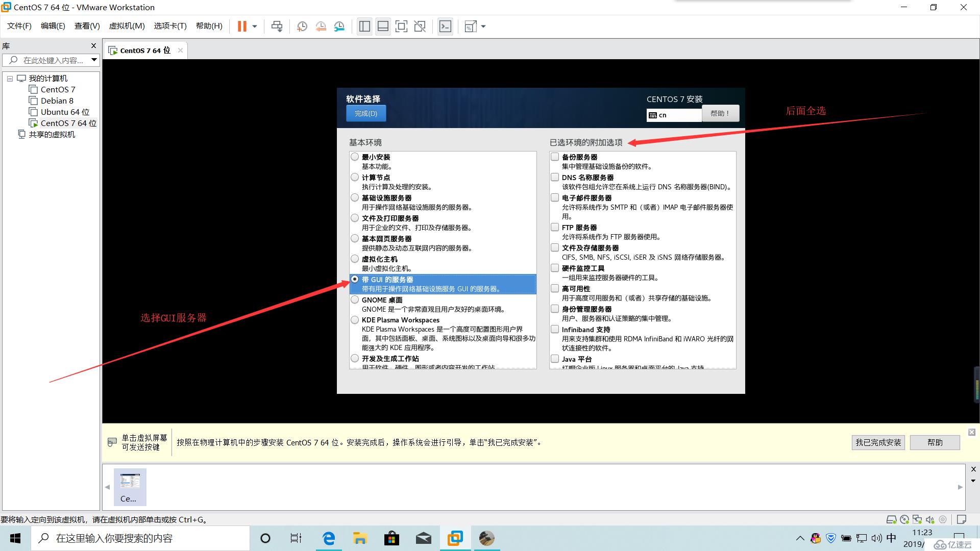This screenshot has width=980, height=551.
Task: Select the 带 GUI 的服务器 radio button
Action: point(355,279)
